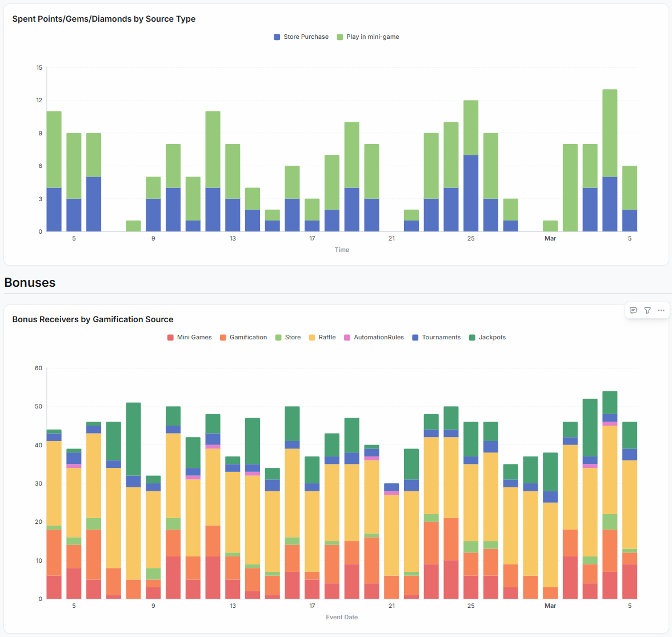
Task: Click the Mar label on the bonus chart axis
Action: 550,606
